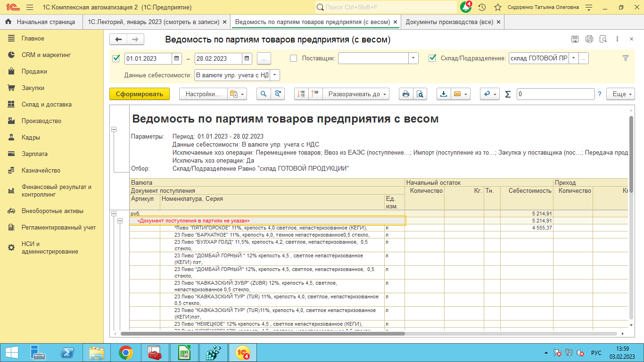The image size is (644, 362).
Task: Open НСИ и администрирование section
Action: coord(50,247)
